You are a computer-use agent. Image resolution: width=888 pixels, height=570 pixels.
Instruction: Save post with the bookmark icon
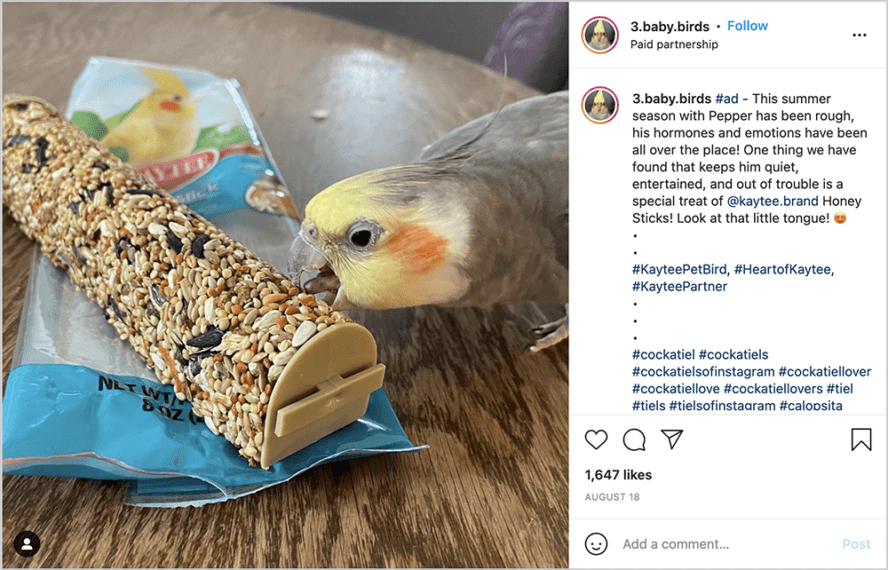(x=861, y=440)
